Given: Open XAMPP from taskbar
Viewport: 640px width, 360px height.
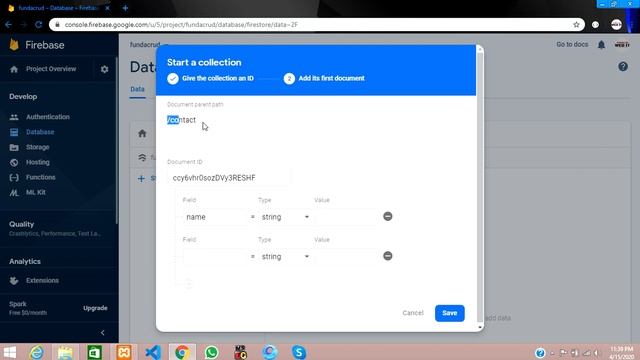Looking at the screenshot, I should point(124,352).
